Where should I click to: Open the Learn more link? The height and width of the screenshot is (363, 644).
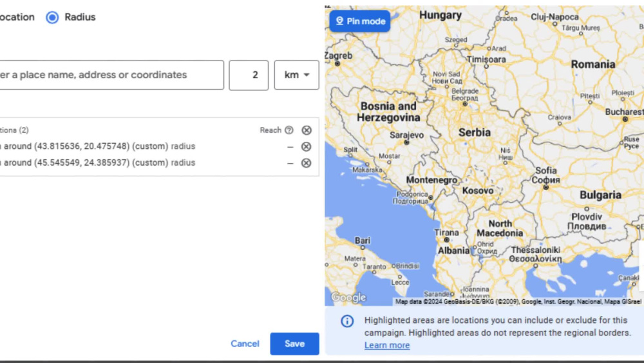coord(387,346)
